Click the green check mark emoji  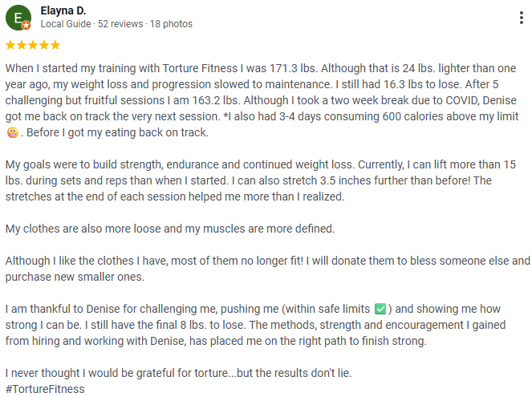click(x=381, y=309)
